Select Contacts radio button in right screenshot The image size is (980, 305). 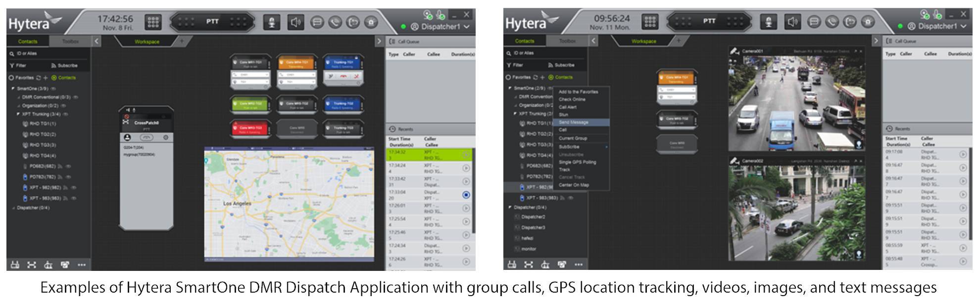click(551, 77)
